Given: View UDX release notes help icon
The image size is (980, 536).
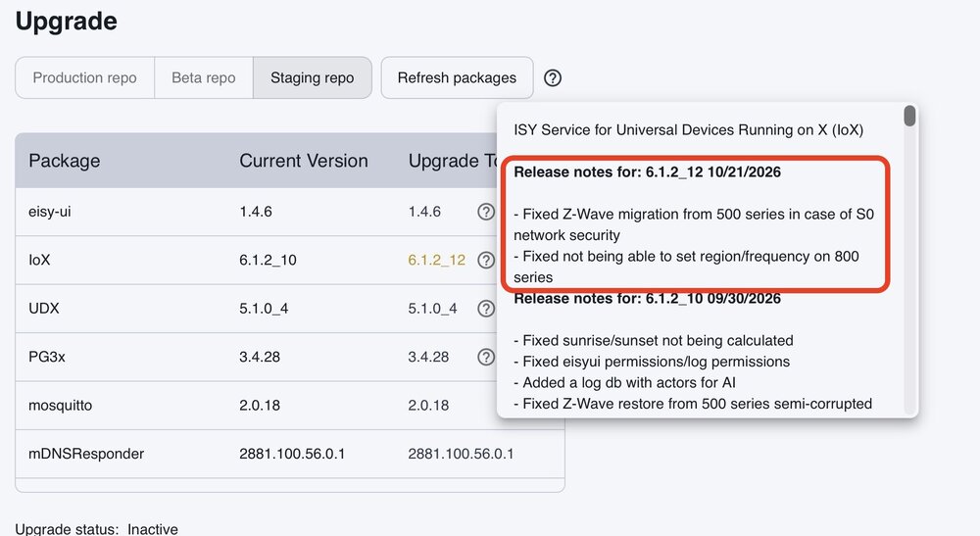Looking at the screenshot, I should pyautogui.click(x=486, y=309).
